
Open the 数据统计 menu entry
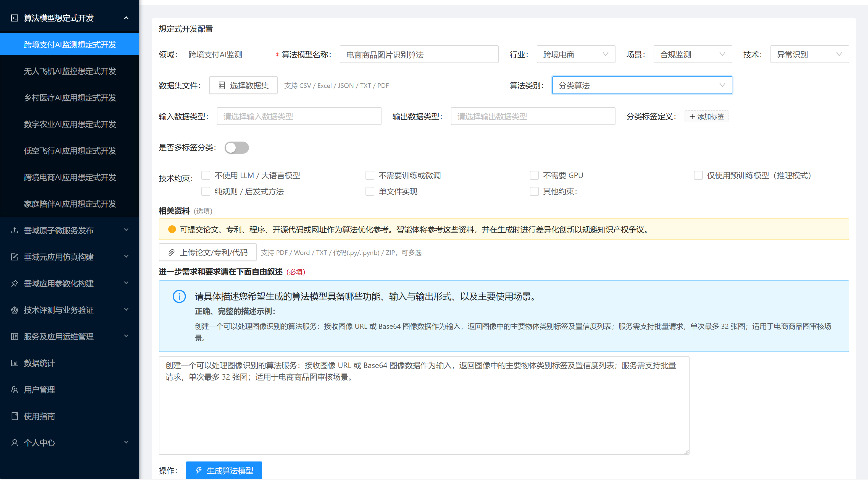(x=69, y=363)
